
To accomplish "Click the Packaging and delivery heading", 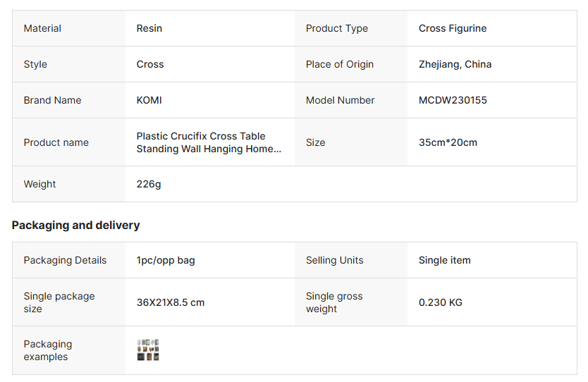I will click(76, 226).
